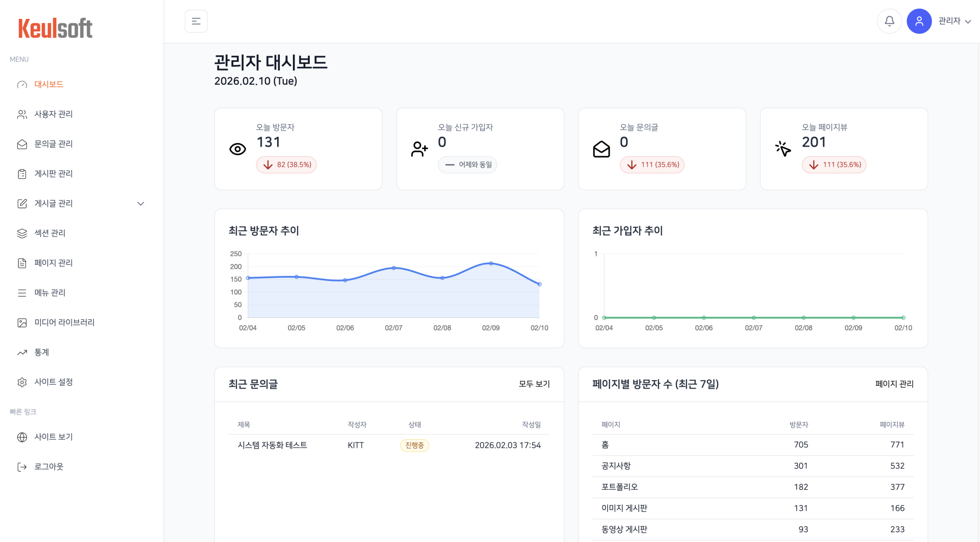980x542 pixels.
Task: Click the notification bell icon
Action: point(889,21)
